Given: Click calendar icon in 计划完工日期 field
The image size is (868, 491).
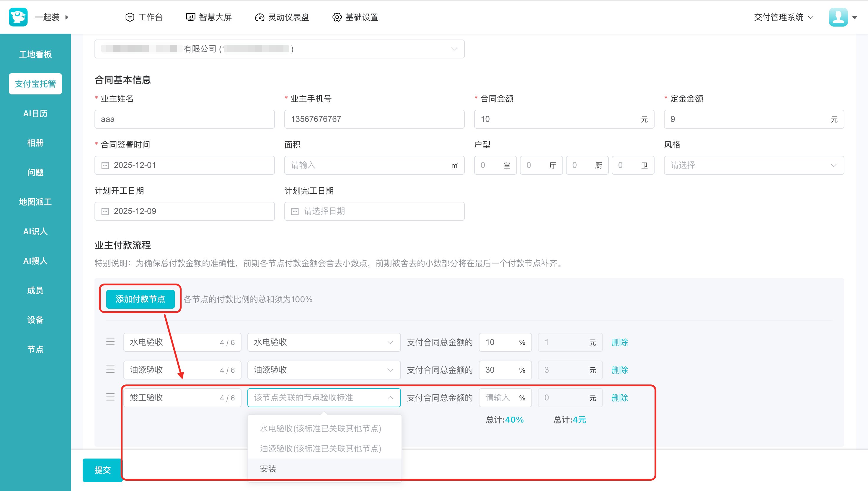Looking at the screenshot, I should [x=295, y=212].
